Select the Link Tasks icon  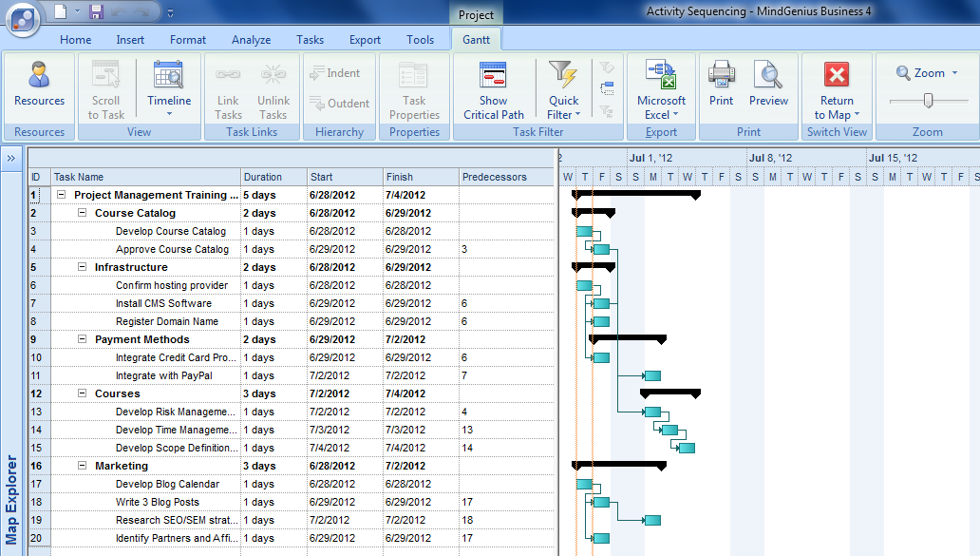point(227,86)
